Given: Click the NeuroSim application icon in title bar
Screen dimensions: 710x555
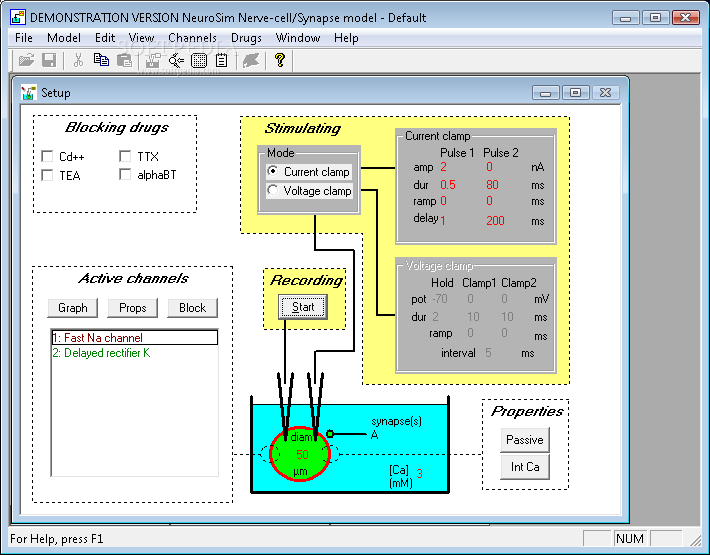Looking at the screenshot, I should click(18, 18).
